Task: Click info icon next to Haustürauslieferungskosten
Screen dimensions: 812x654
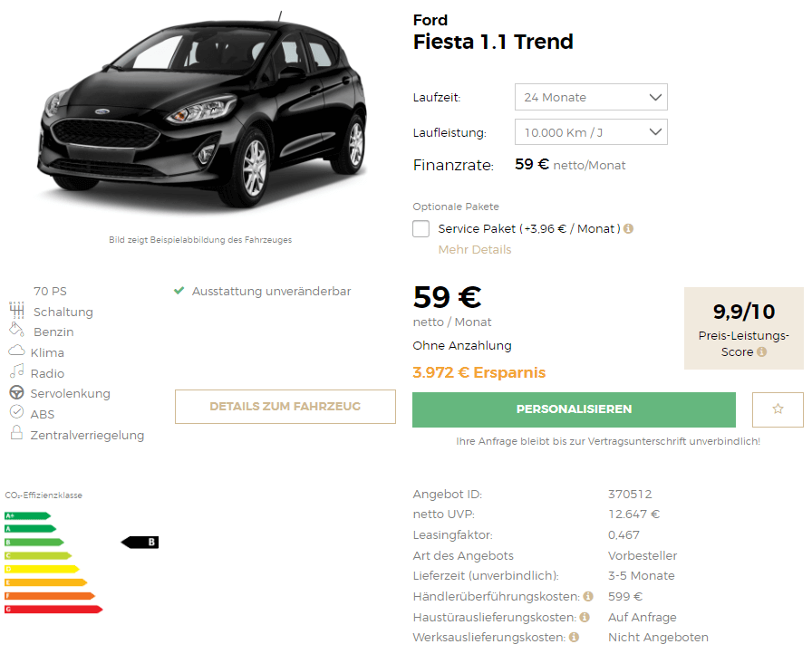Action: point(585,617)
